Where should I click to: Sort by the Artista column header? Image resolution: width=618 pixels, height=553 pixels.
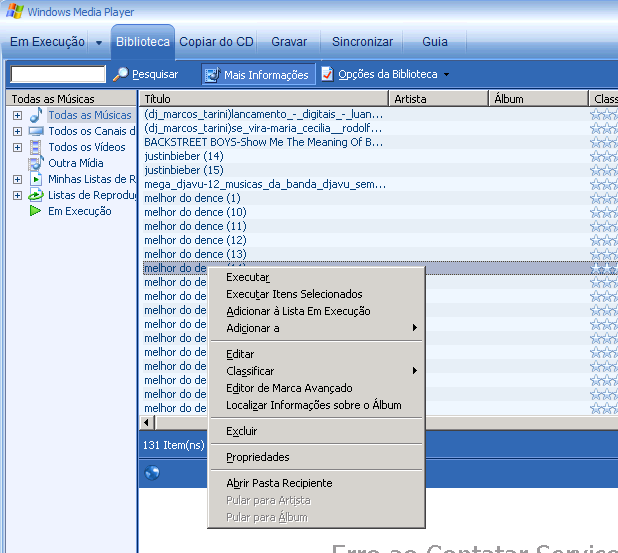click(x=439, y=99)
